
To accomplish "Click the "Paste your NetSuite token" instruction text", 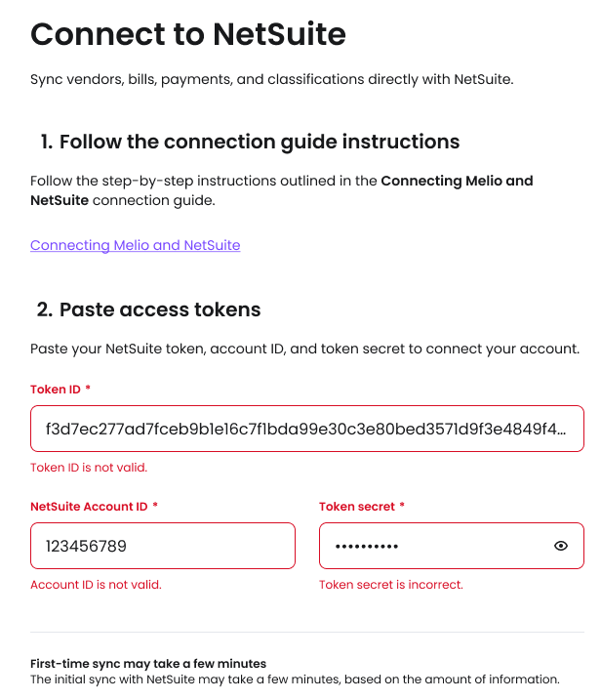I will 304,349.
